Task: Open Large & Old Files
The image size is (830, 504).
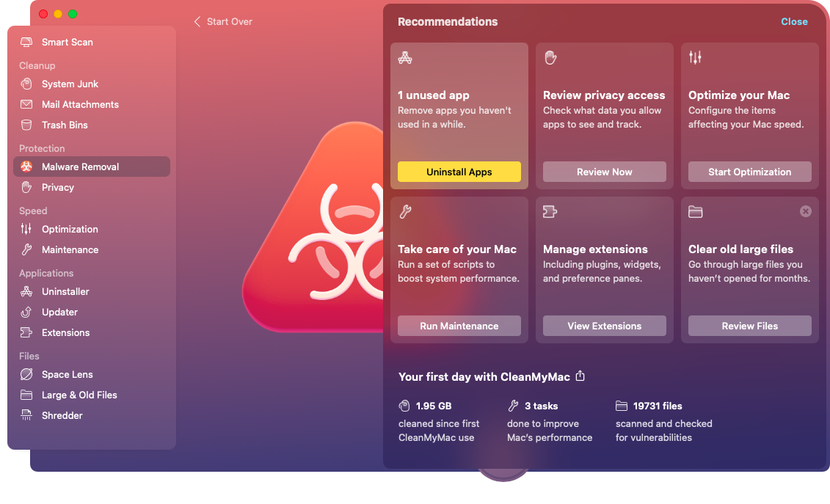Action: (92, 395)
